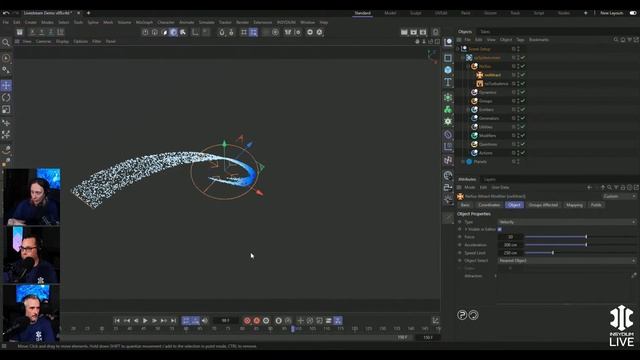Click the nxAttract modifier icon in object tree
Viewport: 640px width, 360px height.
pyautogui.click(x=480, y=75)
